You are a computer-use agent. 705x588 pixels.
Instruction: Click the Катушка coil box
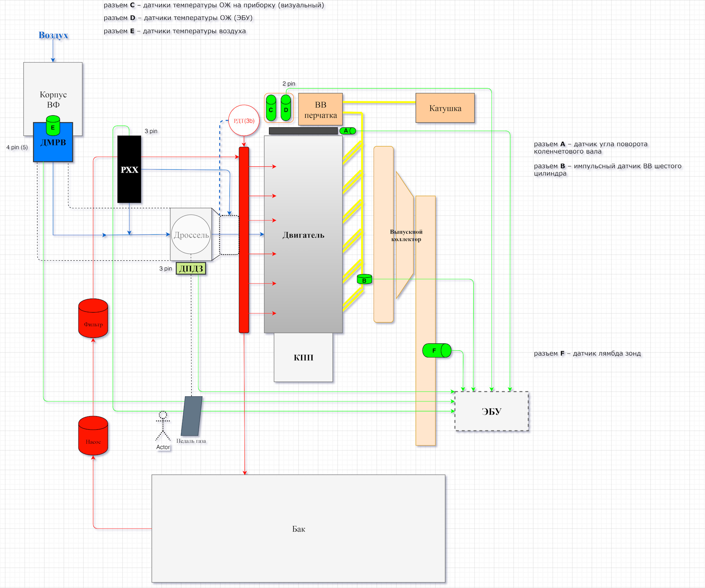coord(445,108)
